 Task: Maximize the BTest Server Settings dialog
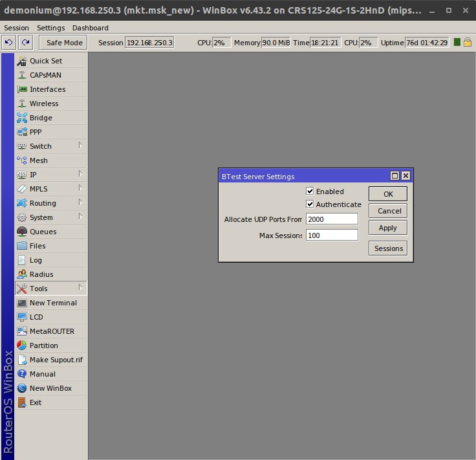point(395,176)
